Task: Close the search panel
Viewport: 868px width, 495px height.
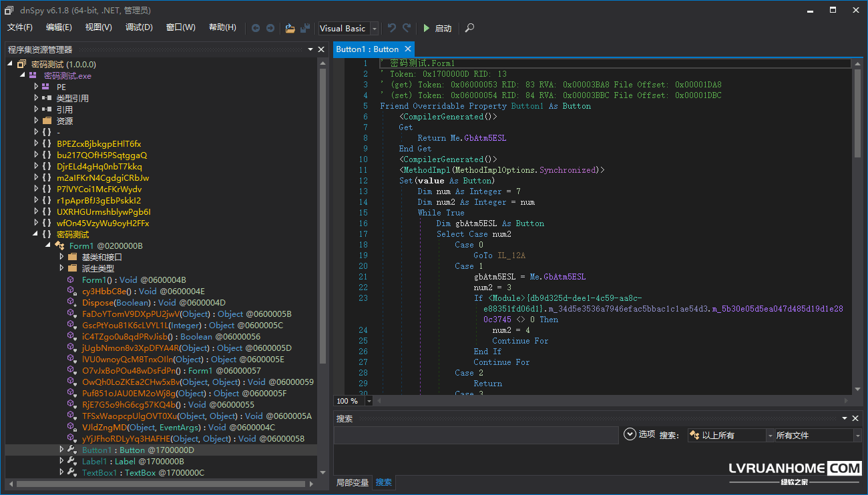Action: pos(856,418)
